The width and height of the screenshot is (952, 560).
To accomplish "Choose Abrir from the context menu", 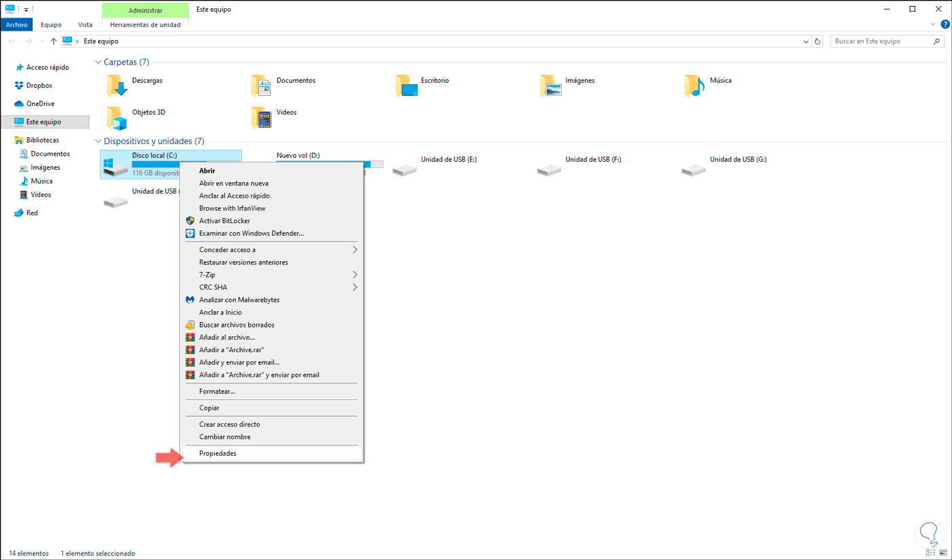I will tap(272, 171).
